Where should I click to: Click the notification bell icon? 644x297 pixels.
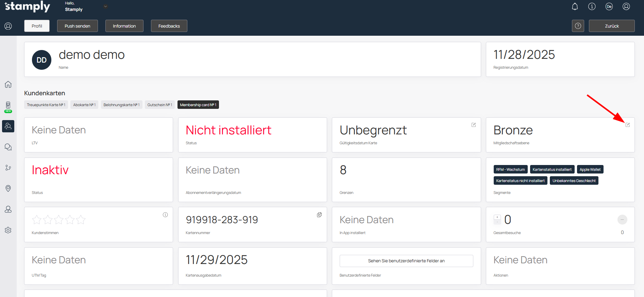click(x=575, y=6)
